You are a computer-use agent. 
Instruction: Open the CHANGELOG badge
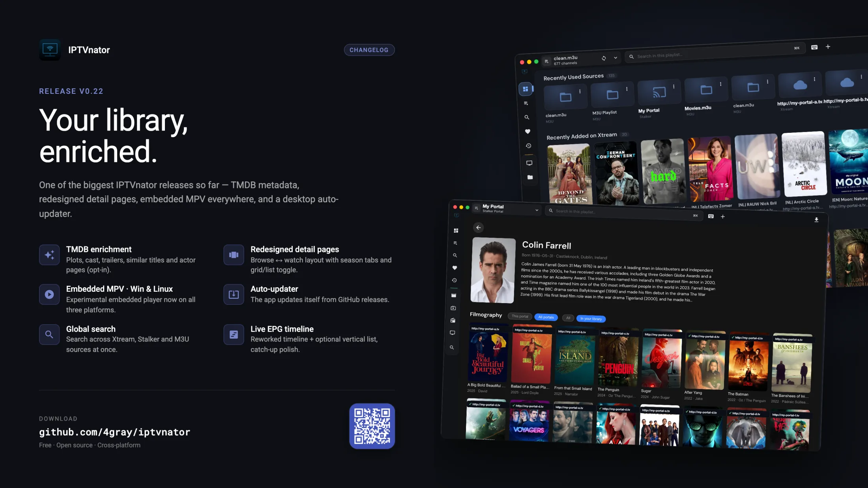(369, 50)
